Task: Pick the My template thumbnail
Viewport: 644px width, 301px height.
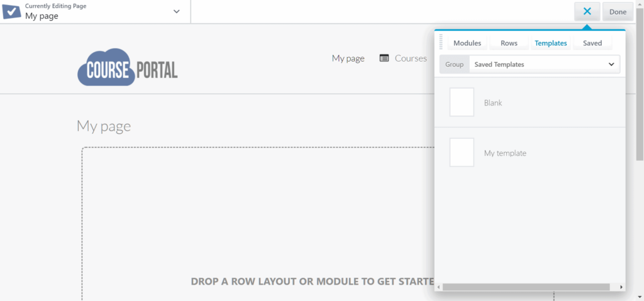Action: click(x=462, y=153)
